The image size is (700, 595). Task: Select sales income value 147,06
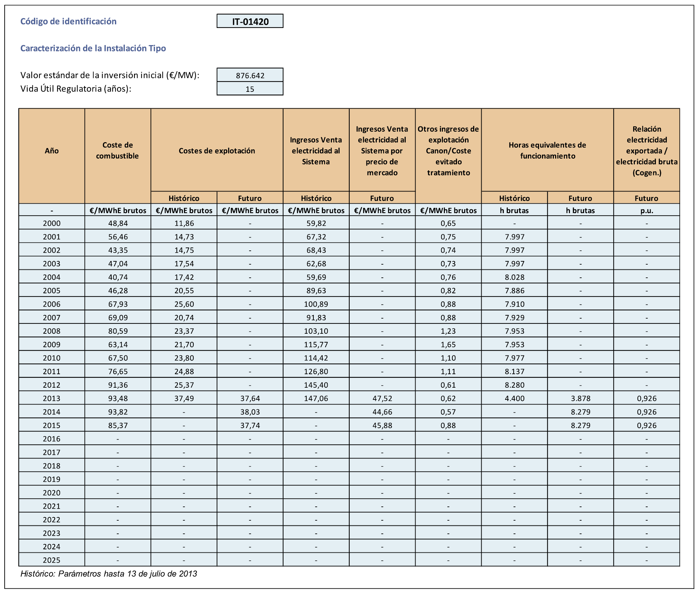click(316, 398)
